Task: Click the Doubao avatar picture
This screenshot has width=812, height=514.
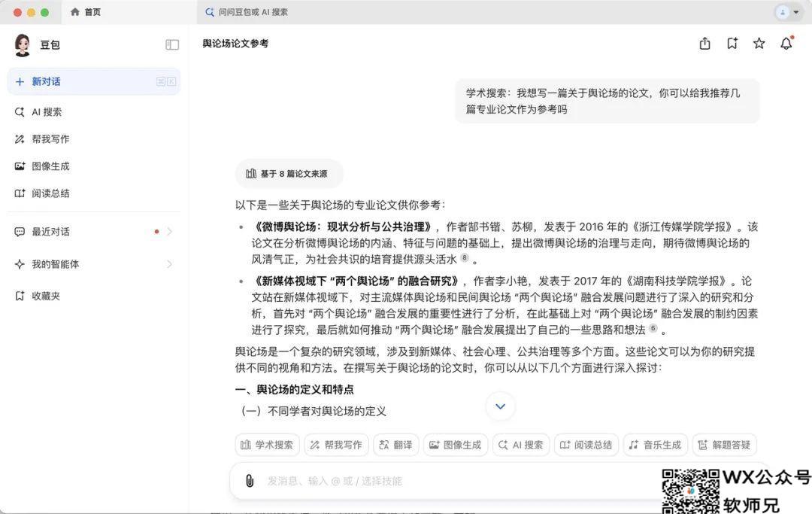Action: click(23, 45)
